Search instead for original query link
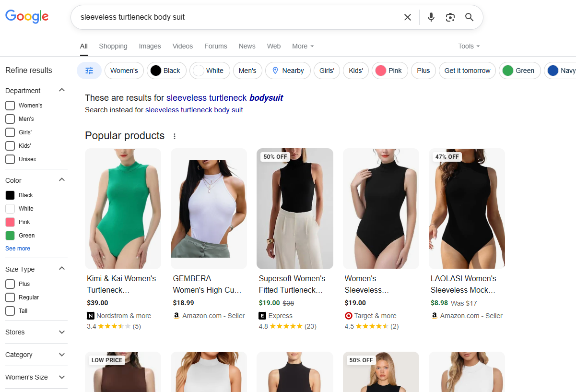The width and height of the screenshot is (576, 392). pyautogui.click(x=194, y=110)
